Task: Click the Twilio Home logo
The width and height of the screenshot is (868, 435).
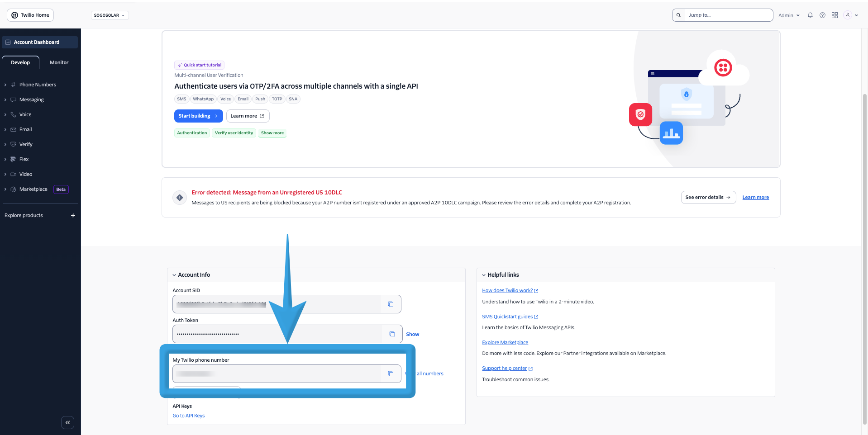Action: [30, 15]
